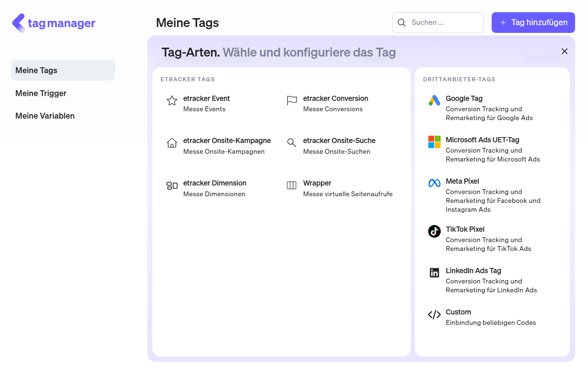Open the Meine Variablen section
Image resolution: width=588 pixels, height=374 pixels.
(45, 116)
